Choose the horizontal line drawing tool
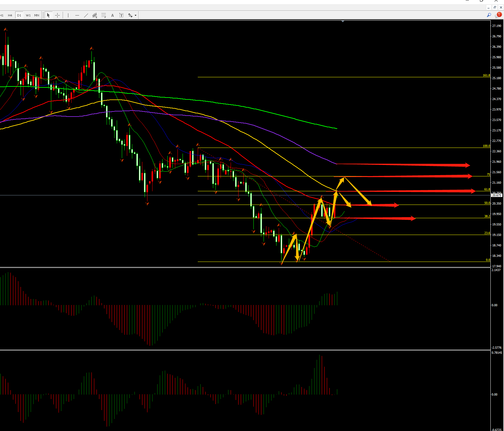This screenshot has height=431, width=504. (77, 15)
